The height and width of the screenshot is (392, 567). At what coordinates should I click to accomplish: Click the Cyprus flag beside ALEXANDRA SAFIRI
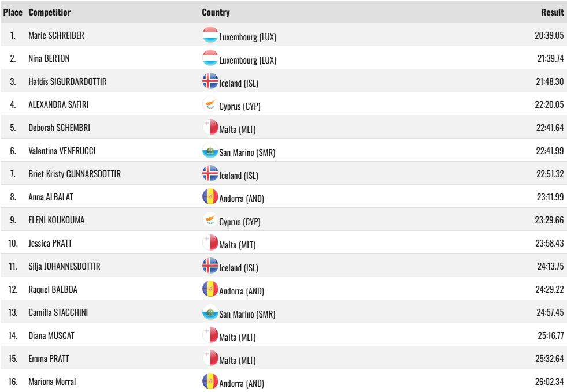[x=210, y=104]
